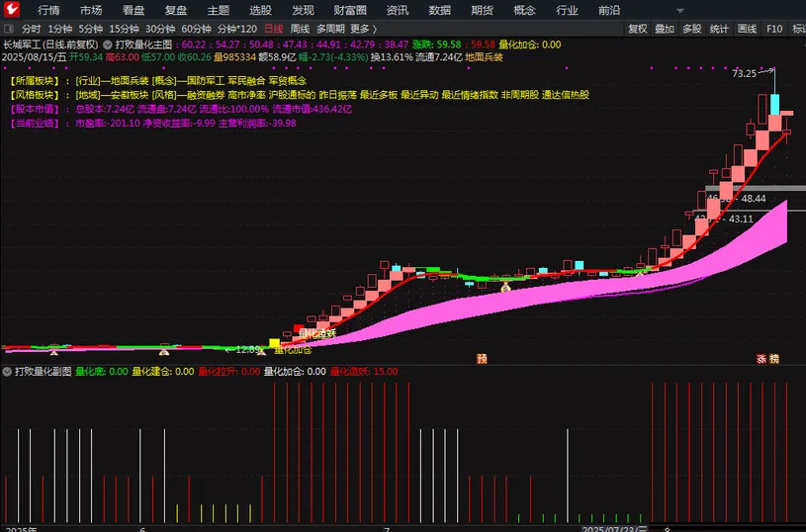
Task: Click the money bag icon on chart
Action: (x=505, y=287)
